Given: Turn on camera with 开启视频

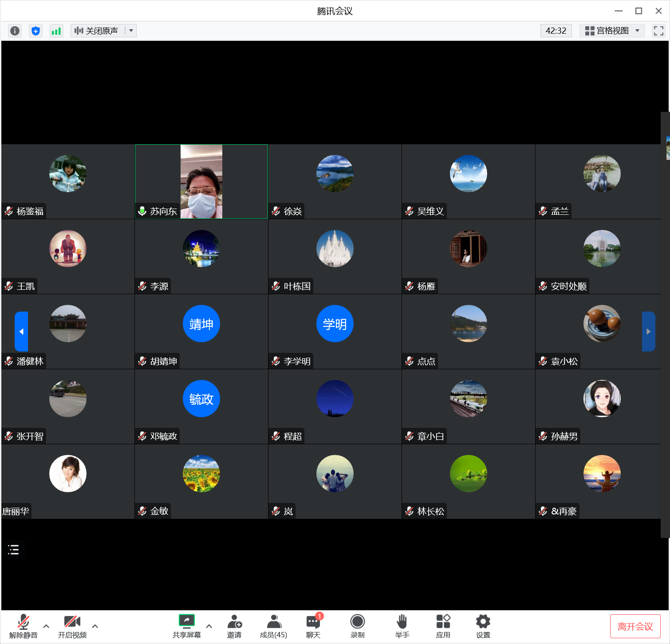Looking at the screenshot, I should pyautogui.click(x=72, y=626).
